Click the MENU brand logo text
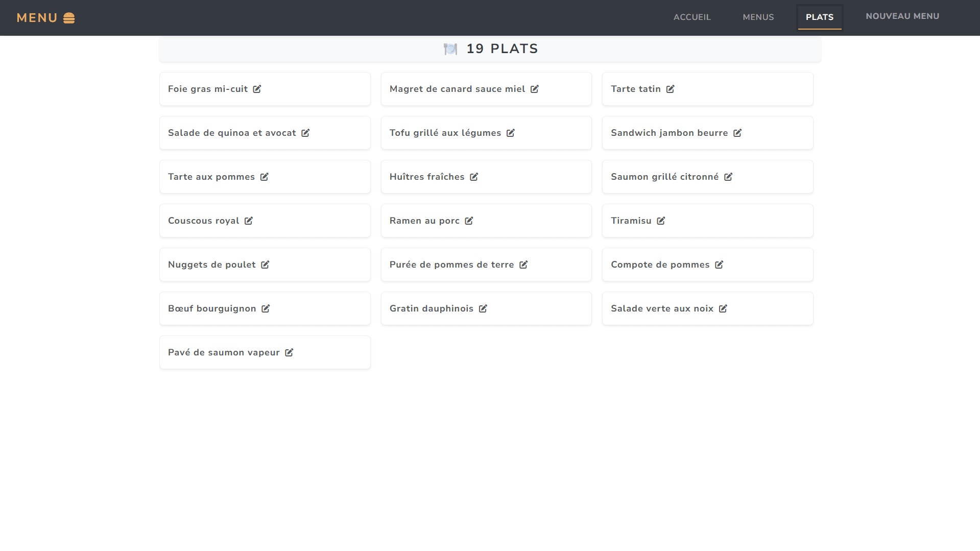Viewport: 980px width, 551px height. 37,18
